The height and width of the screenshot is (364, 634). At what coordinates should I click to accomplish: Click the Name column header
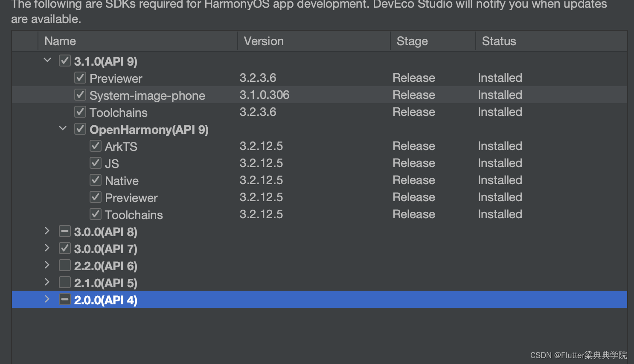tap(138, 41)
